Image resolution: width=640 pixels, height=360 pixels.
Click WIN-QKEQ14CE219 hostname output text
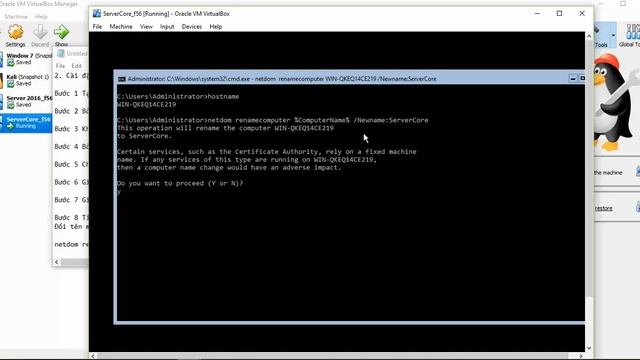[x=147, y=104]
